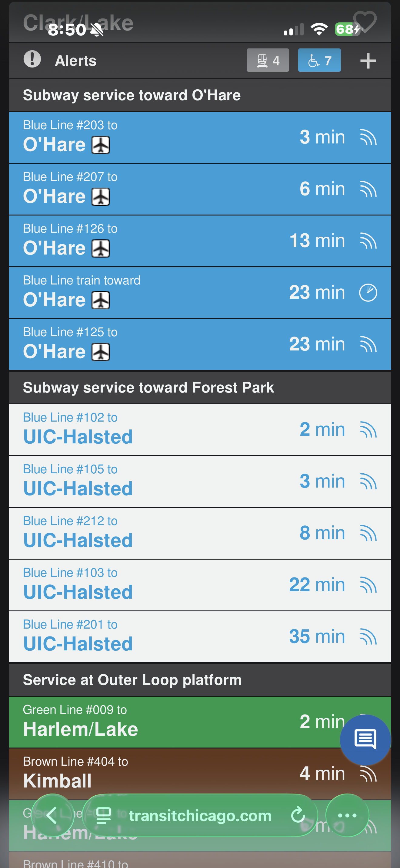Screen dimensions: 400x868
Task: Tap the scheduled clock icon for 23 min train
Action: 368,292
